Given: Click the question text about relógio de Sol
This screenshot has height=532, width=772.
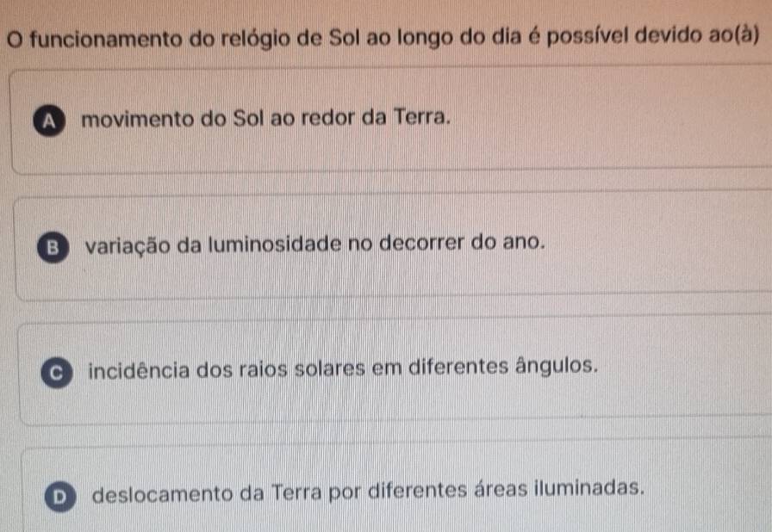Looking at the screenshot, I should (379, 38).
